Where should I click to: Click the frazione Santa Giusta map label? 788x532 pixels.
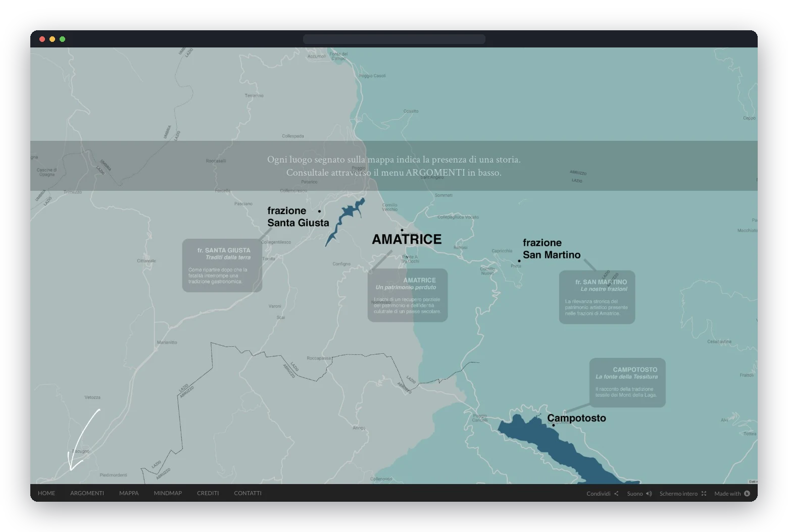pyautogui.click(x=298, y=217)
